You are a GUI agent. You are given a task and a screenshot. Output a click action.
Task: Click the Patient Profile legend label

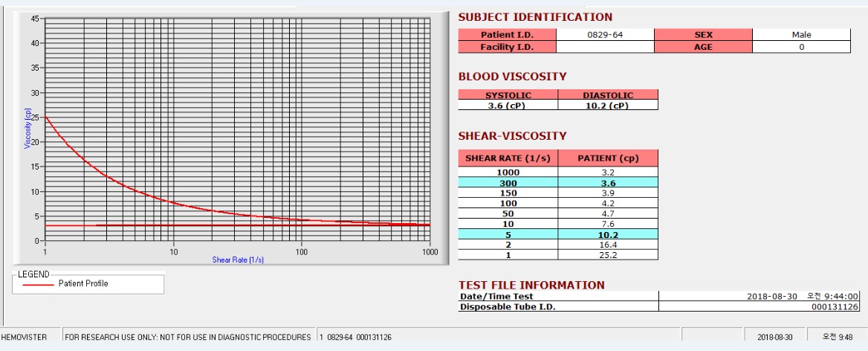[x=83, y=283]
